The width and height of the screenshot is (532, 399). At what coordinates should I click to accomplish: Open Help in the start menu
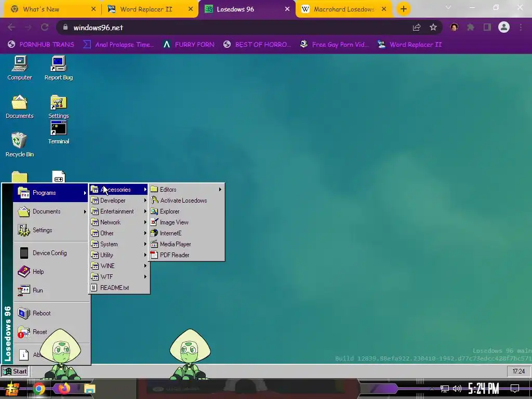50,271
